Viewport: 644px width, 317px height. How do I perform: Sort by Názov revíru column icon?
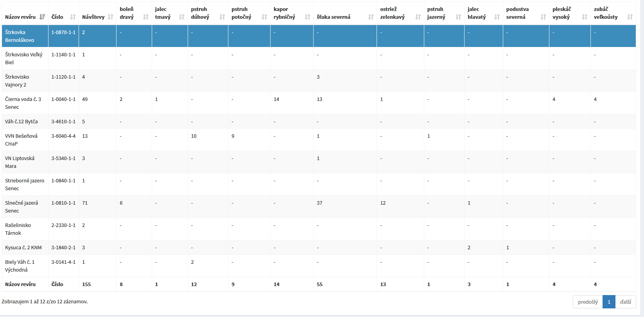(x=42, y=17)
